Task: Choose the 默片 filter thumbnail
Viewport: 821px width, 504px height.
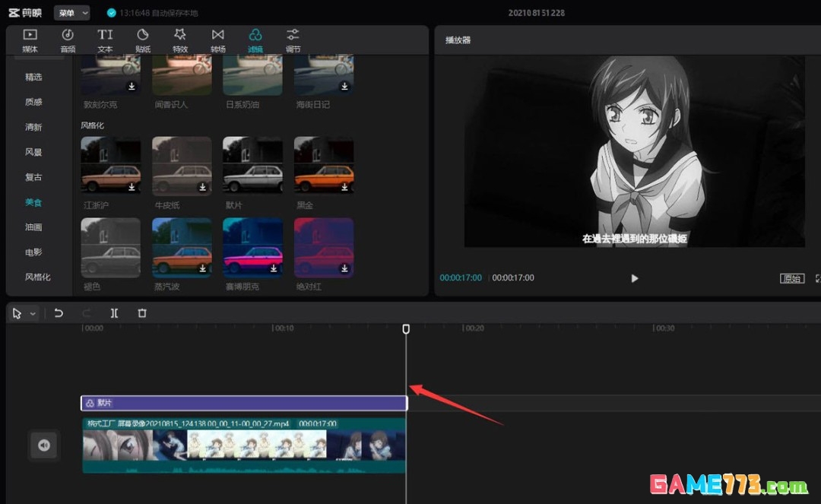Action: pos(252,166)
